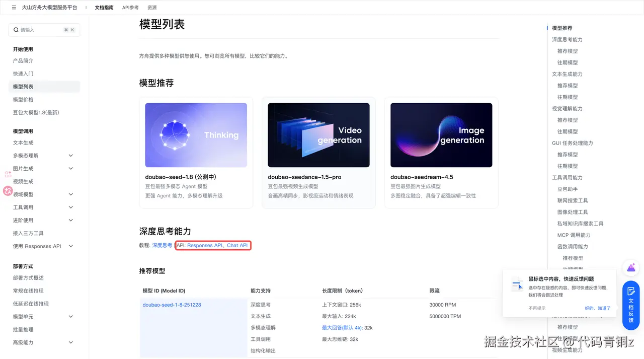Open 豆包大模型1.8(最新) page

[36, 112]
